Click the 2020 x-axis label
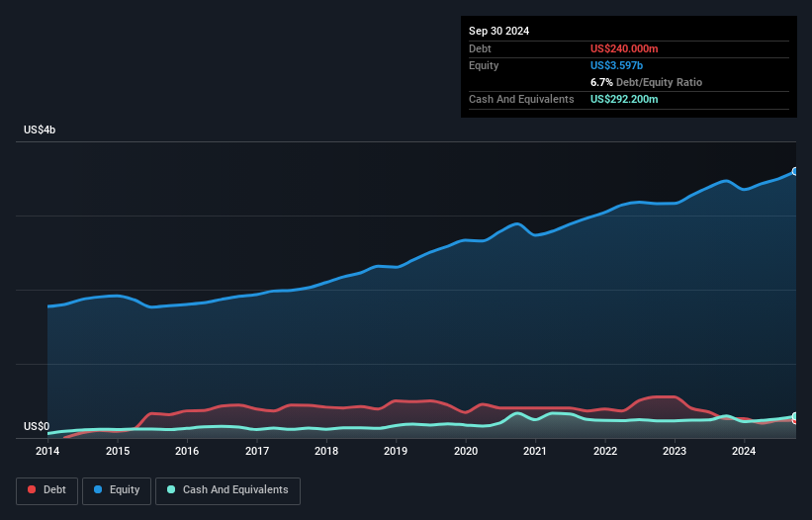 [x=466, y=451]
